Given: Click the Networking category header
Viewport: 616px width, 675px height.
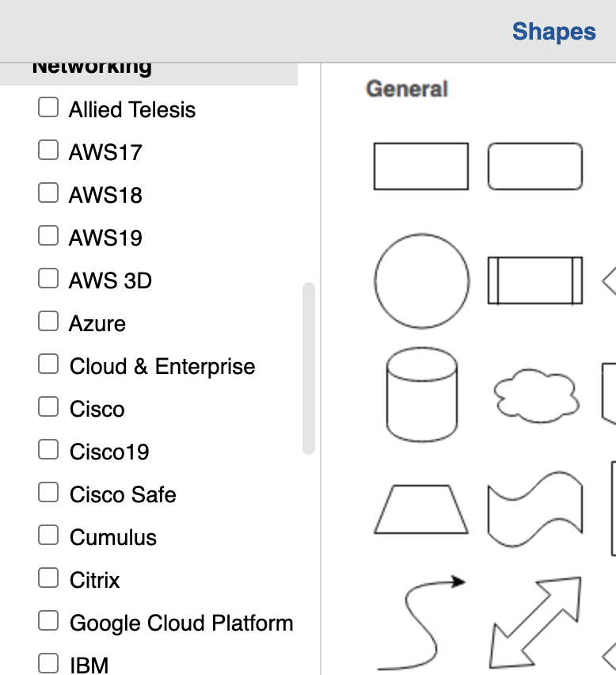Looking at the screenshot, I should pyautogui.click(x=149, y=73).
